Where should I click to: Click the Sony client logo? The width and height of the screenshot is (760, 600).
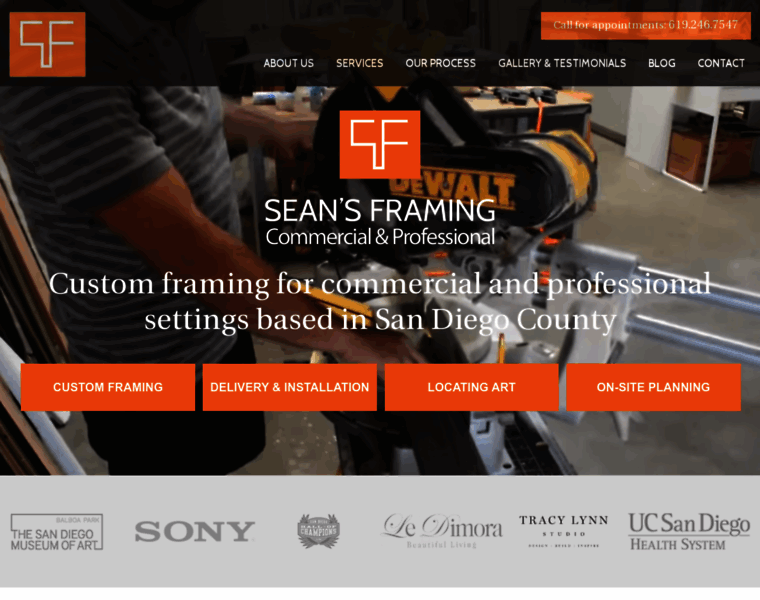click(194, 532)
